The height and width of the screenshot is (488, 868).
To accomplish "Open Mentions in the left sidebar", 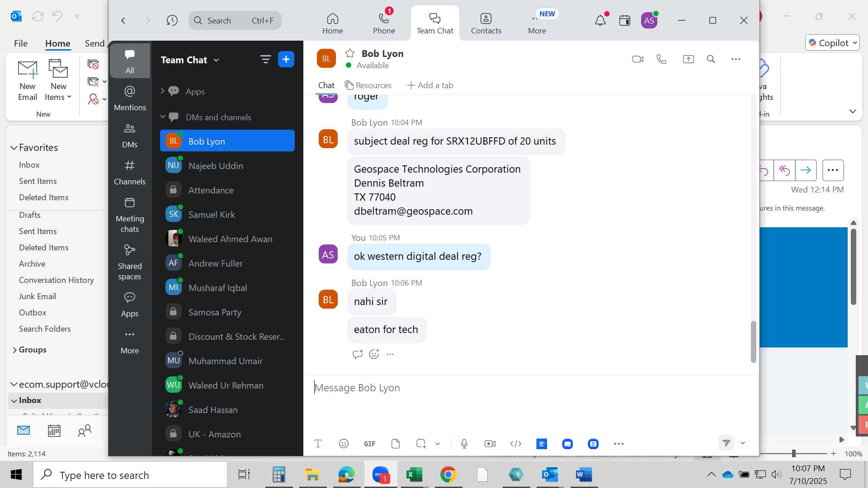I will coord(130,98).
